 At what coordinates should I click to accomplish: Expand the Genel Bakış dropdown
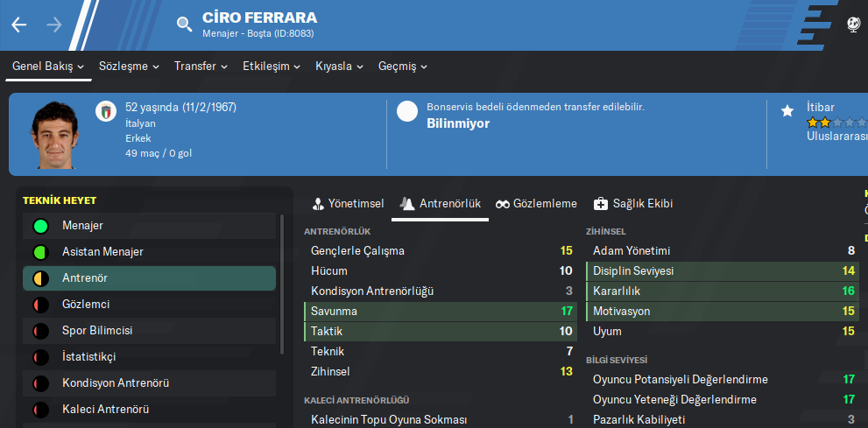48,66
